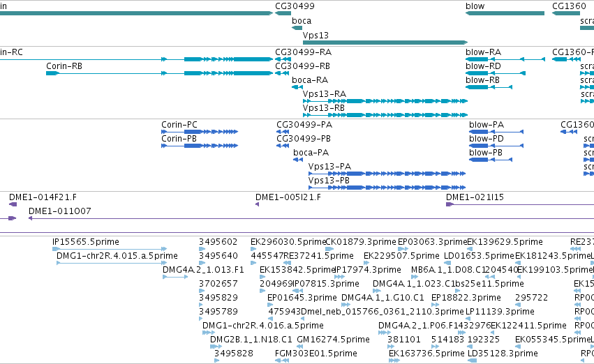Screen dimensions: 594x364
Task: Select the blow-RB transcript label
Action: tap(482, 79)
